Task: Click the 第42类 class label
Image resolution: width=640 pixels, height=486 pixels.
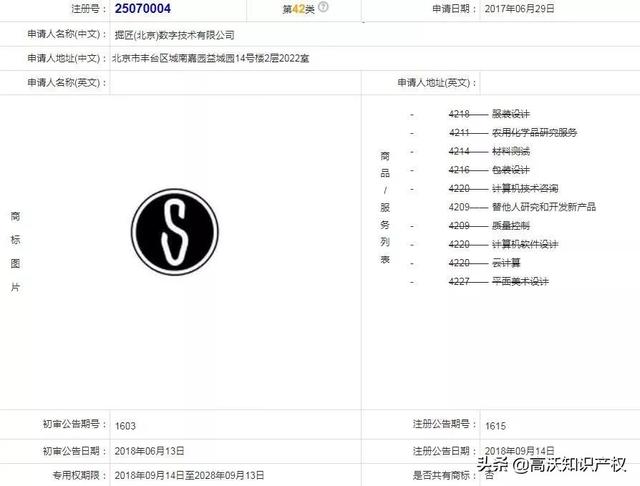Action: pyautogui.click(x=298, y=9)
